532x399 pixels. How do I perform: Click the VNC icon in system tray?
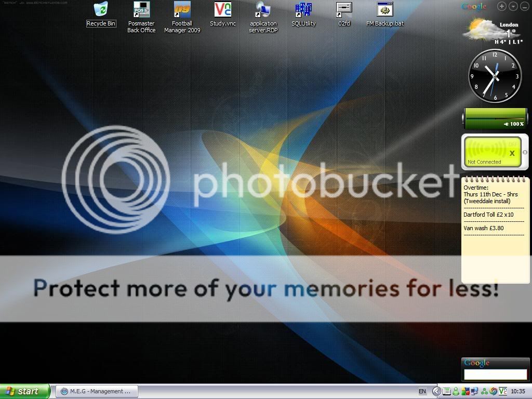click(x=502, y=391)
